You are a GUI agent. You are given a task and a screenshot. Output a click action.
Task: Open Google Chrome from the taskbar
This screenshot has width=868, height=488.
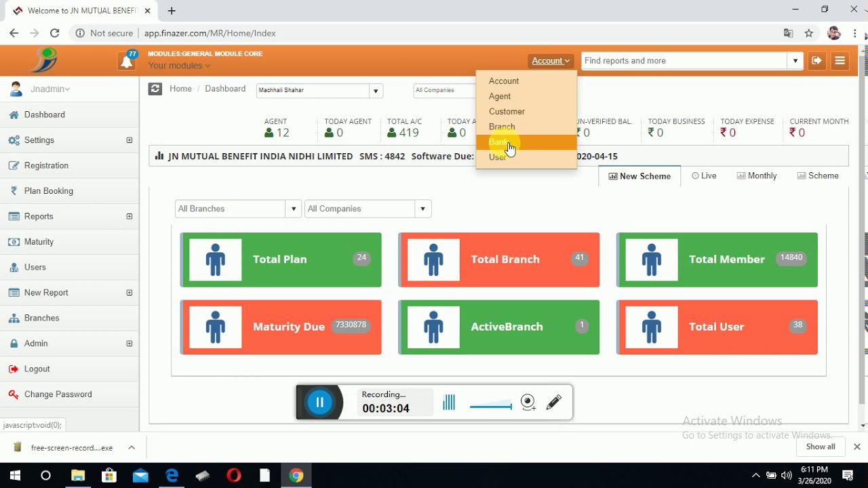pyautogui.click(x=296, y=476)
